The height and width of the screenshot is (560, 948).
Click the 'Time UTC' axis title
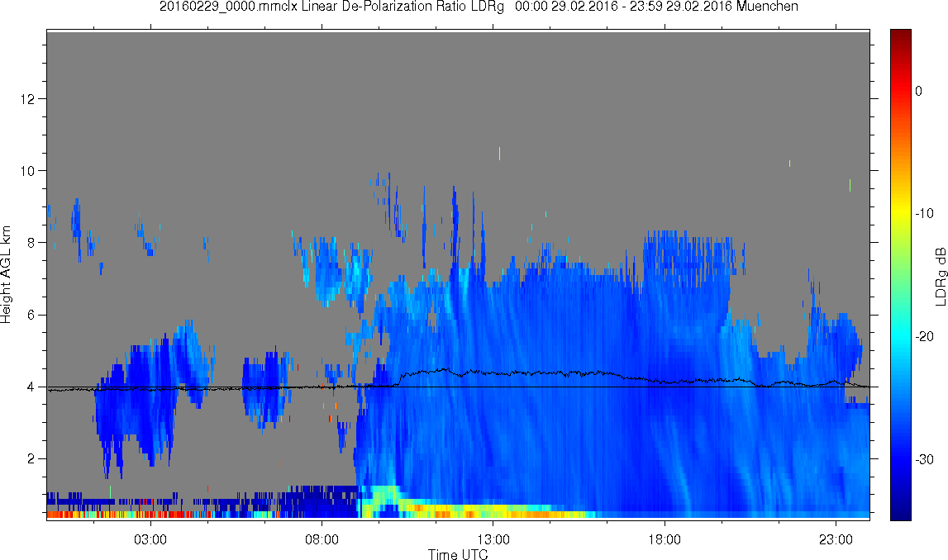pyautogui.click(x=458, y=554)
